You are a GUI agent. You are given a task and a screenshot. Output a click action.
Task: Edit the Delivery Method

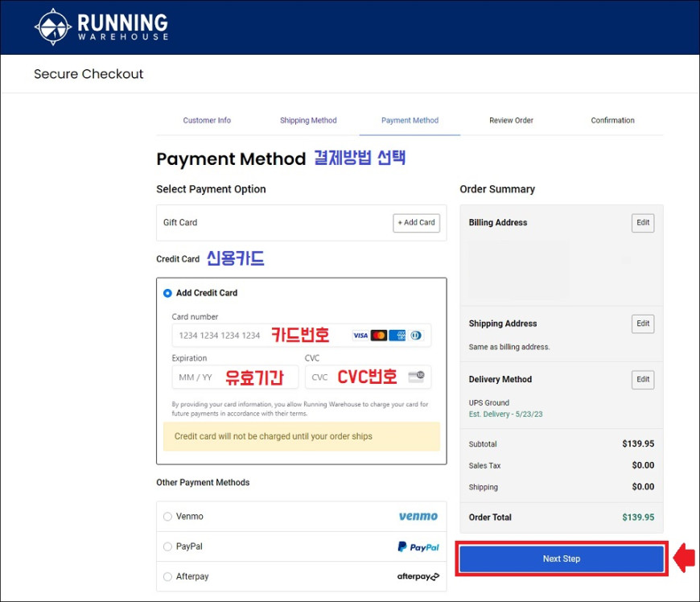coord(643,380)
